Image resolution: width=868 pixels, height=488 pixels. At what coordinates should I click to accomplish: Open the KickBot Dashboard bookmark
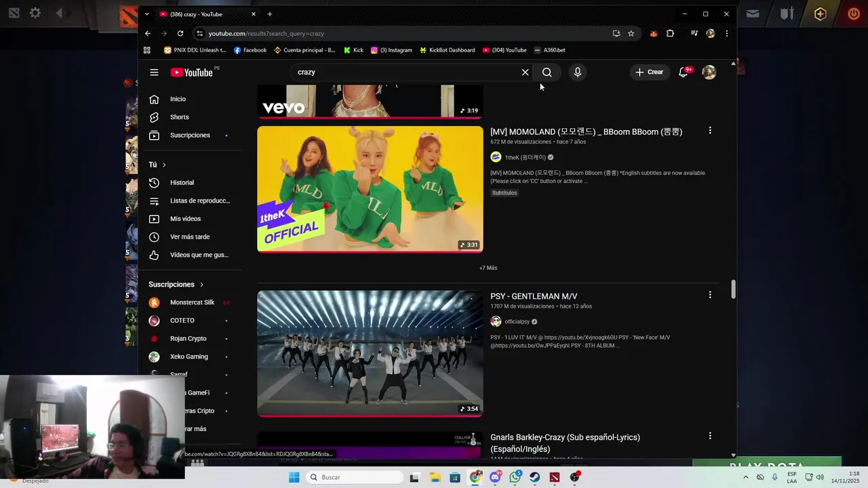click(448, 50)
